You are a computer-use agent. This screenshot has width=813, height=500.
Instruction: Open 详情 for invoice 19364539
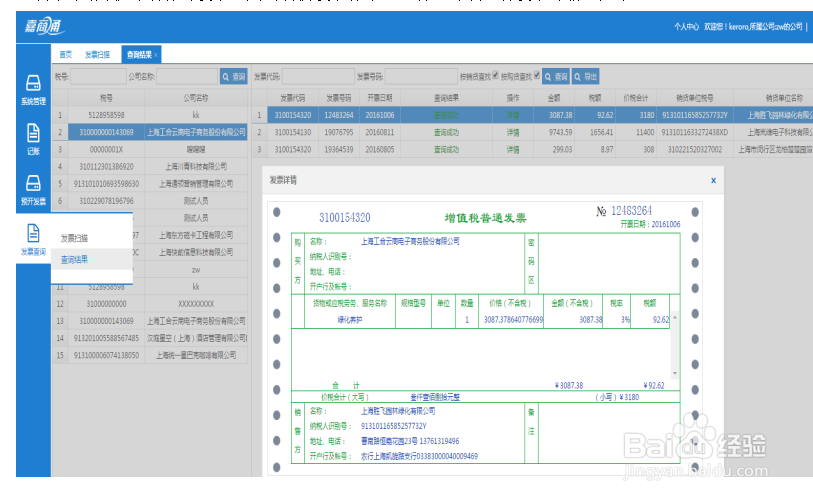click(x=513, y=149)
